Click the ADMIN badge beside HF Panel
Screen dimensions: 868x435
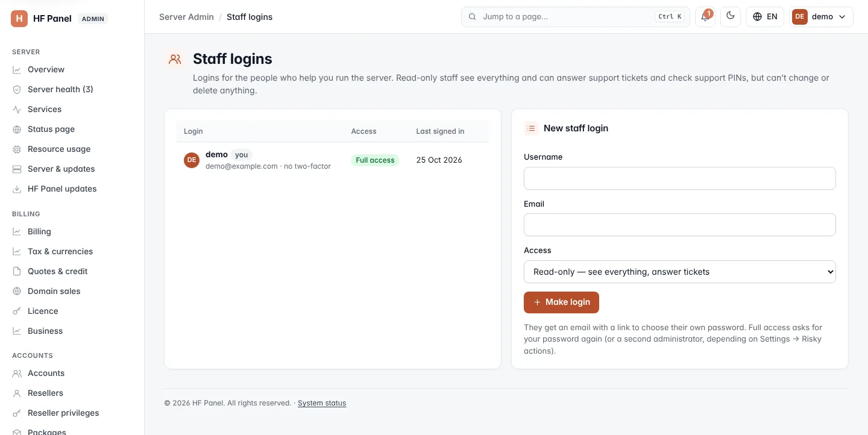pos(93,19)
